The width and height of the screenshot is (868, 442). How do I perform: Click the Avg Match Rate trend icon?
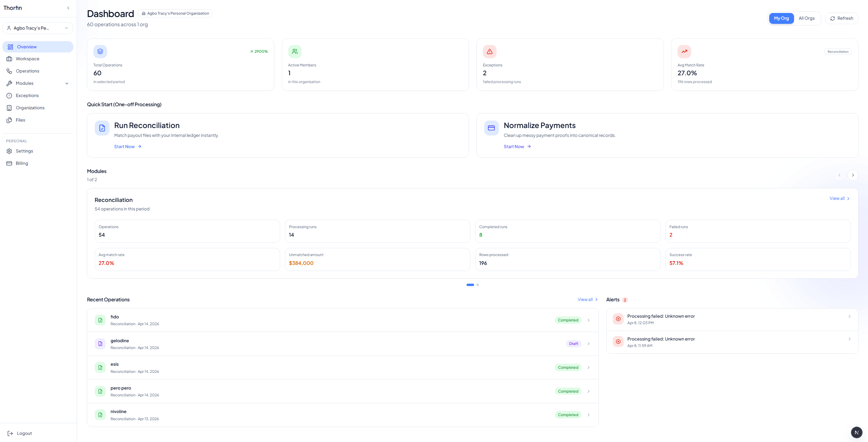pos(684,51)
